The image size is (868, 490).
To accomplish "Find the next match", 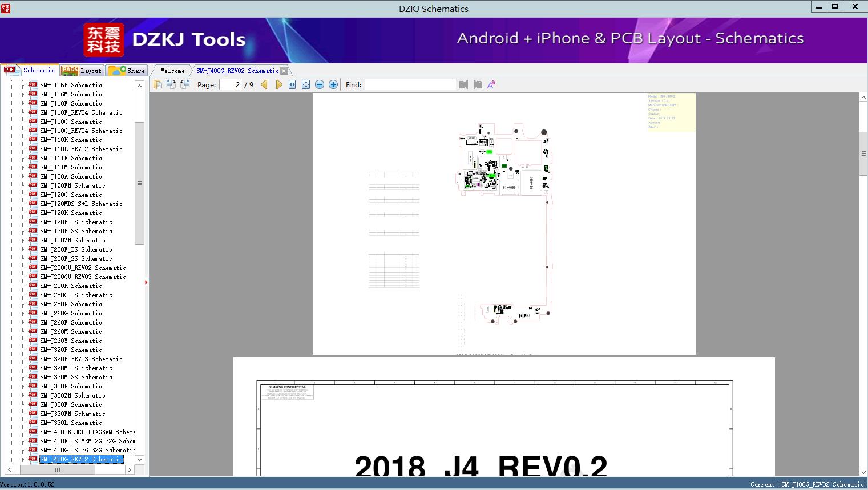I will point(478,84).
